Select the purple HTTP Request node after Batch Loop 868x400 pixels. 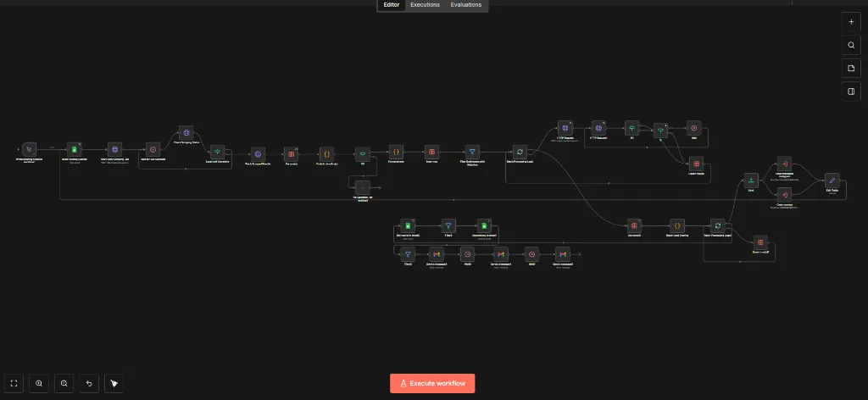[564, 128]
